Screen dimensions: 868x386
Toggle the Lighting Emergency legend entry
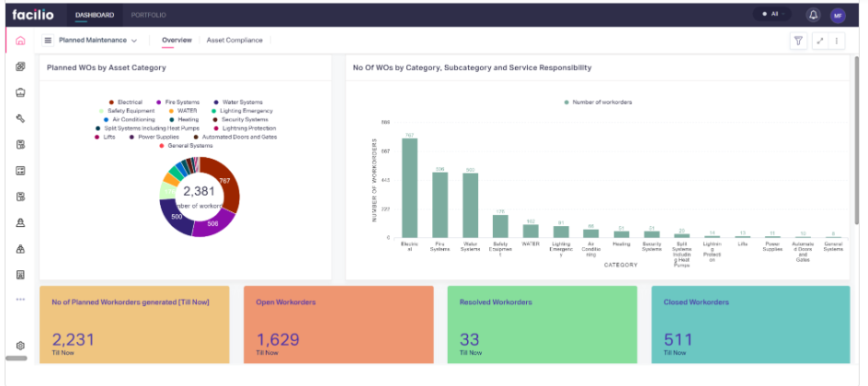[x=241, y=110]
